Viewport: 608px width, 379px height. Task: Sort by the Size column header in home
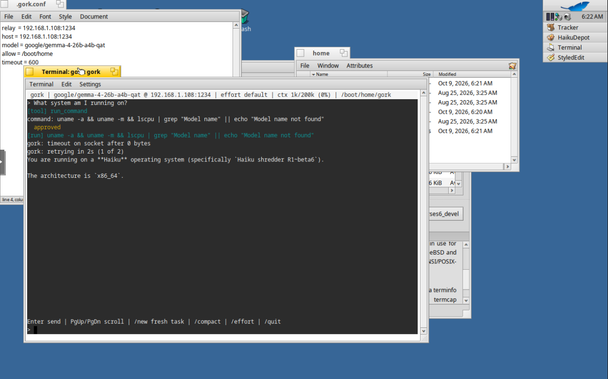410,74
